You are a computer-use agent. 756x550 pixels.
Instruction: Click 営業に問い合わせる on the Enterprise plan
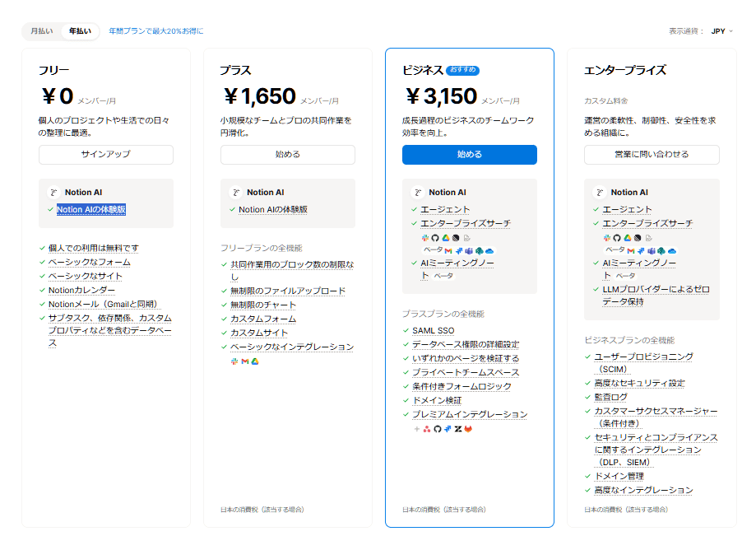652,154
